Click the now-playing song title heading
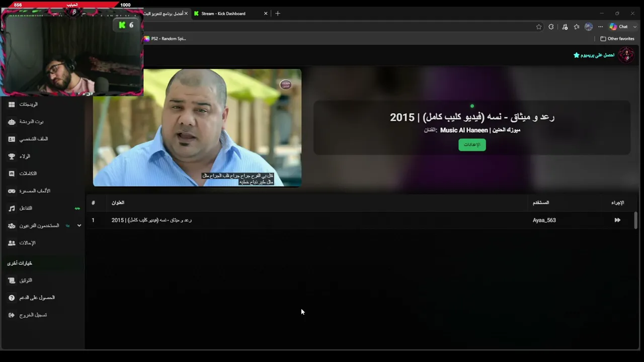The image size is (644, 362). [x=472, y=117]
